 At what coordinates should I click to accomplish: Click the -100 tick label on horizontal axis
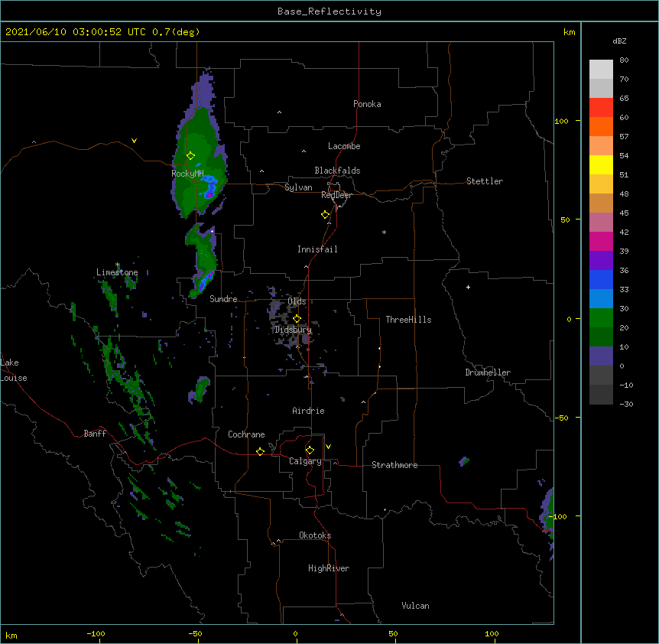click(x=96, y=633)
